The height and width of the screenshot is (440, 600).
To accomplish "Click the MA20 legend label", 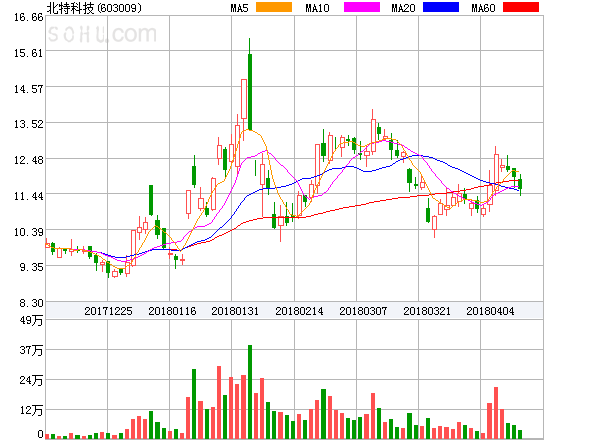I will click(403, 8).
